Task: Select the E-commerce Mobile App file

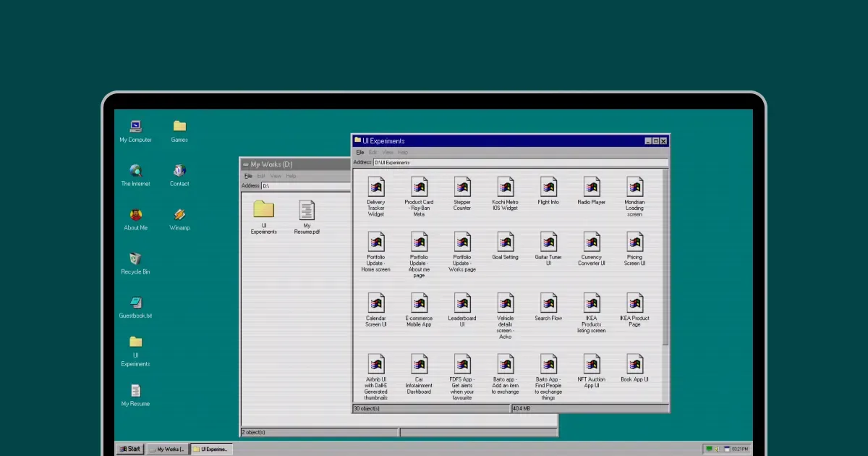Action: click(x=419, y=311)
